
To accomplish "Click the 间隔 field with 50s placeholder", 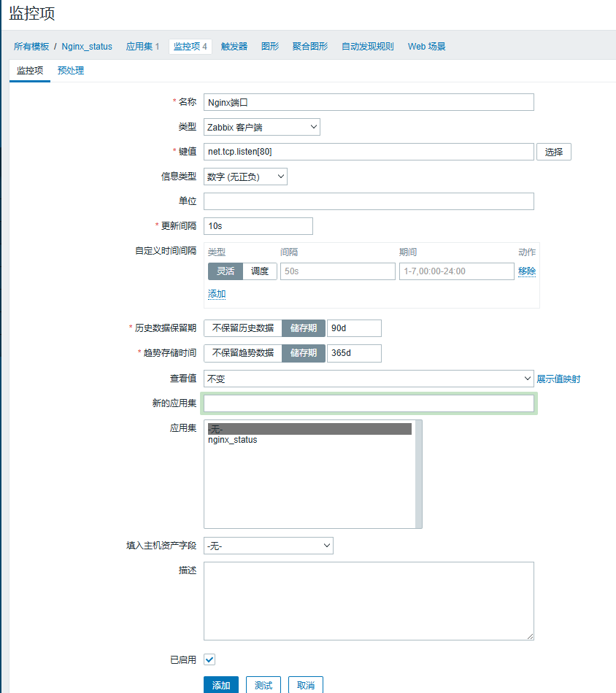I will tap(338, 271).
